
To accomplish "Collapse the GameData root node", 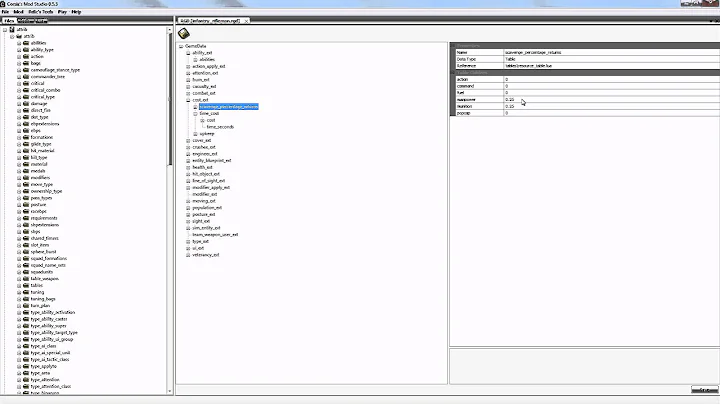I will pos(181,46).
